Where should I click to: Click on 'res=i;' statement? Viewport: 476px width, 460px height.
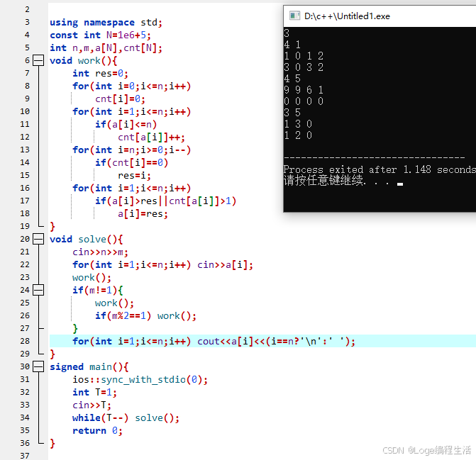click(134, 176)
